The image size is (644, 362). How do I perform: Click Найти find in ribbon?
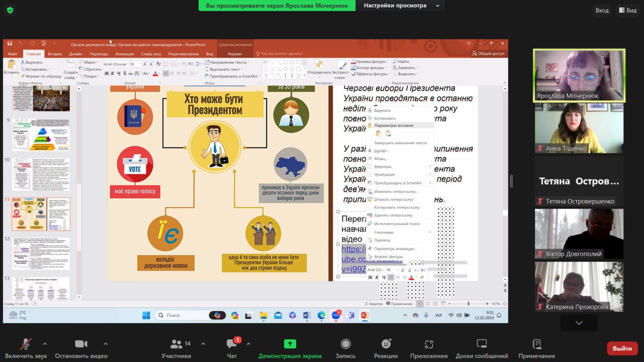pyautogui.click(x=401, y=62)
